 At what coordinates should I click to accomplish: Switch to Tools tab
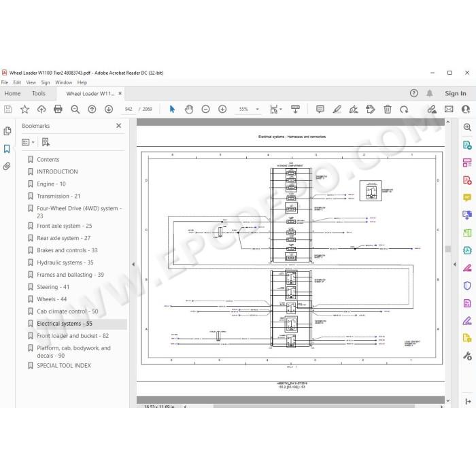pos(39,94)
